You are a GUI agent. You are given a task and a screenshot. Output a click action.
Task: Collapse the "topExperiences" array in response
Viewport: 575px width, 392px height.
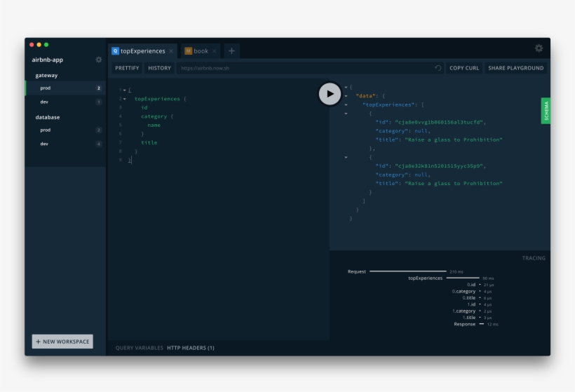(346, 105)
